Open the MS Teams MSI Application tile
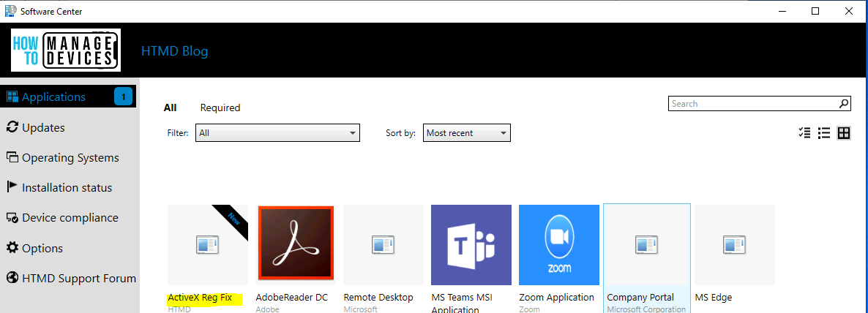This screenshot has height=313, width=868. 471,245
